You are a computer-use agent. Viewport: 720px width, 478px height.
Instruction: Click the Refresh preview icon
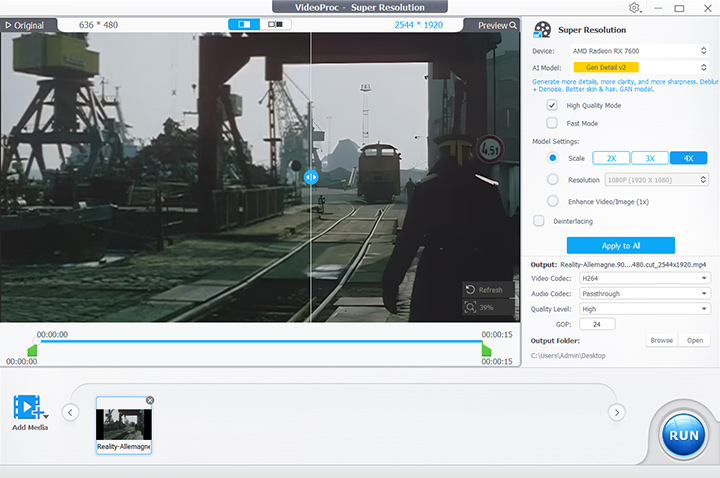click(x=471, y=290)
